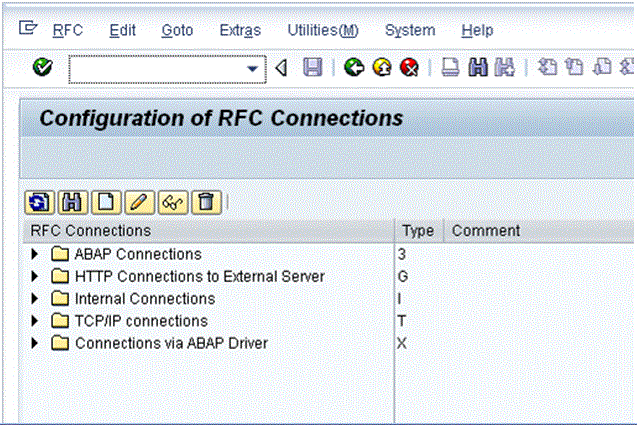The image size is (637, 425).
Task: Open the Help menu
Action: 477,30
